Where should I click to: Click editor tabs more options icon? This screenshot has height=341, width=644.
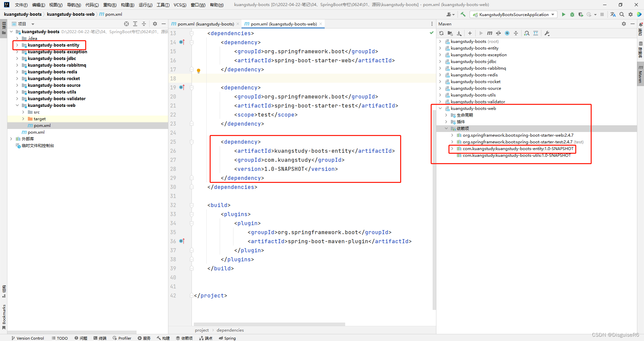pyautogui.click(x=432, y=24)
